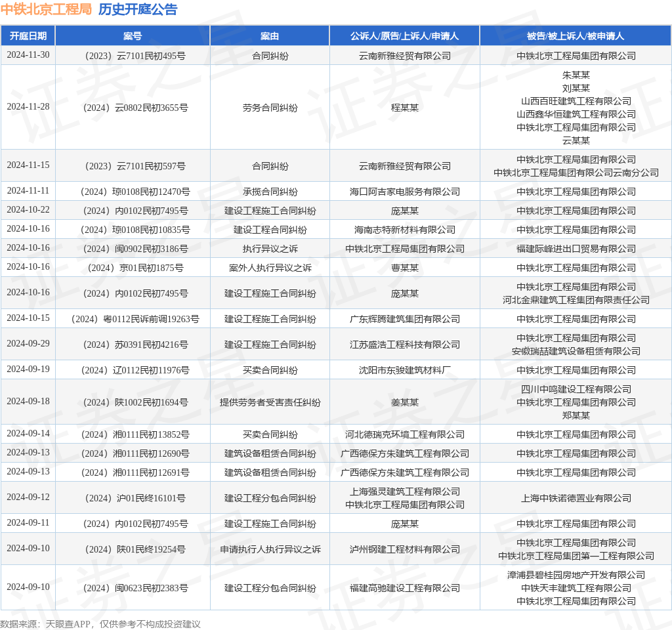This screenshot has width=672, height=630.
Task: Select case number (2024)沪01民终16101号
Action: click(x=135, y=499)
